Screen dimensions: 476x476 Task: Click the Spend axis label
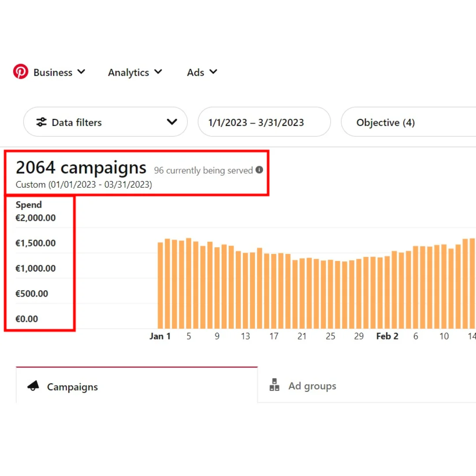(29, 205)
